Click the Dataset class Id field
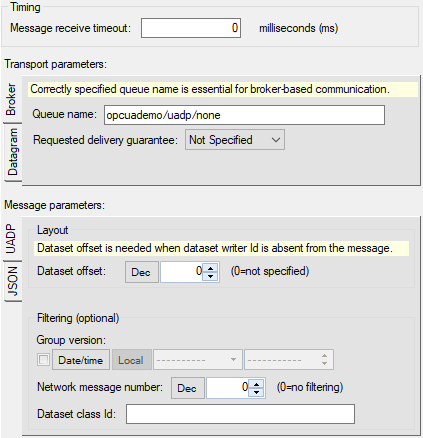This screenshot has height=438, width=423. coord(240,414)
